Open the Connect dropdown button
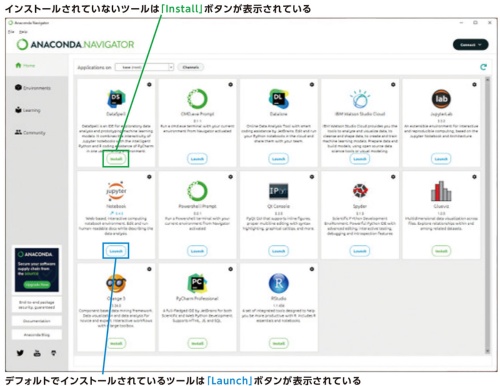The width and height of the screenshot is (500, 386). [x=470, y=45]
